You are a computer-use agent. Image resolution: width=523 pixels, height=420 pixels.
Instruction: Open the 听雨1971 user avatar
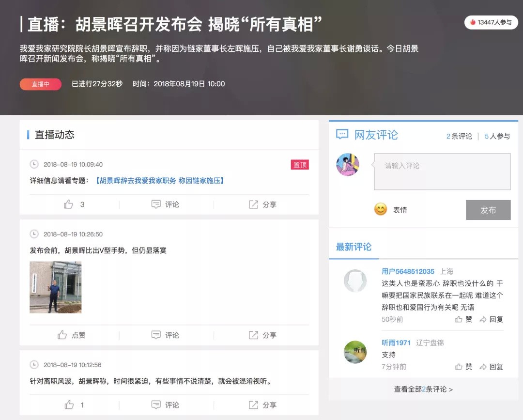355,352
